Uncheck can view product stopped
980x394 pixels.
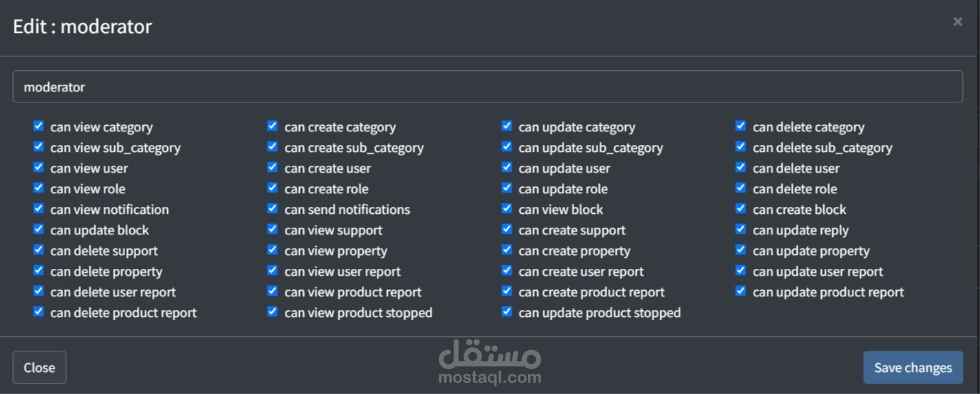(272, 311)
